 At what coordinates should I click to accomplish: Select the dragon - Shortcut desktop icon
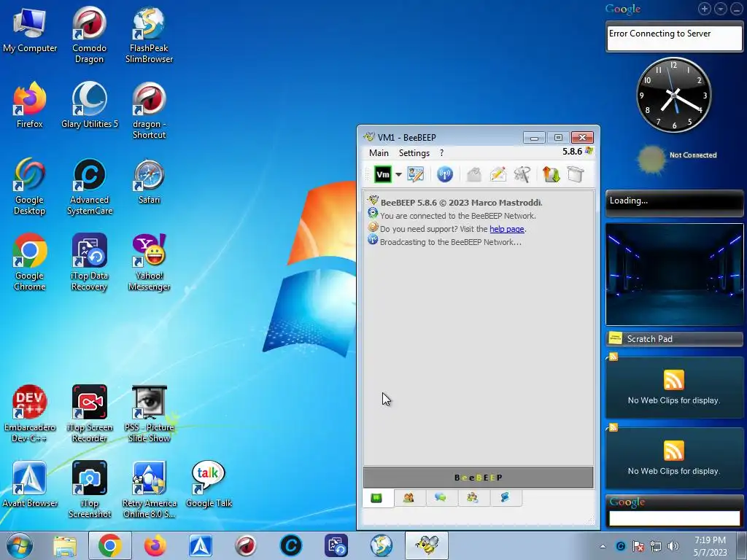[149, 111]
